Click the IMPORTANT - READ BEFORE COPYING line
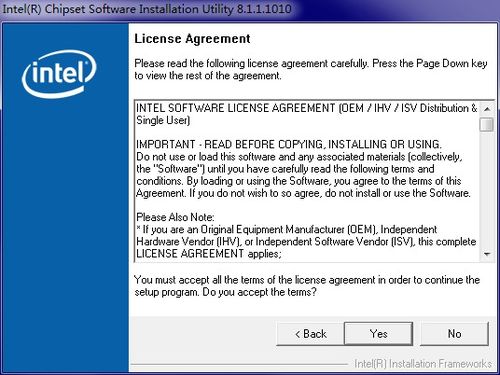 tap(289, 144)
